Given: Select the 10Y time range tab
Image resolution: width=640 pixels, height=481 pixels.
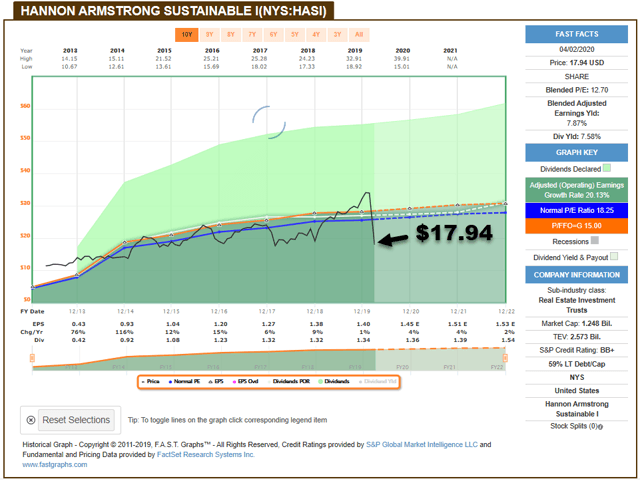Looking at the screenshot, I should pyautogui.click(x=187, y=35).
